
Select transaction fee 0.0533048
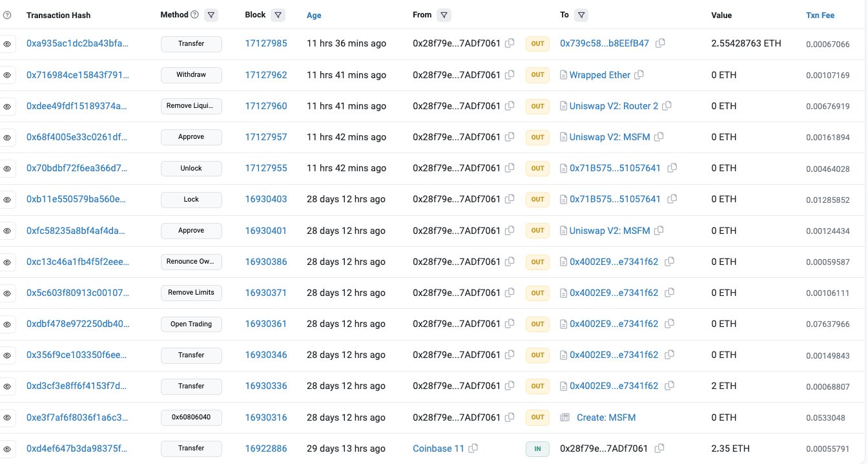[825, 417]
